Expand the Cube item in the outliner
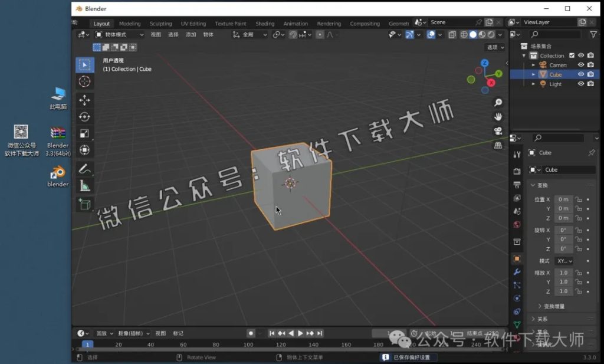The height and width of the screenshot is (364, 604). click(534, 74)
